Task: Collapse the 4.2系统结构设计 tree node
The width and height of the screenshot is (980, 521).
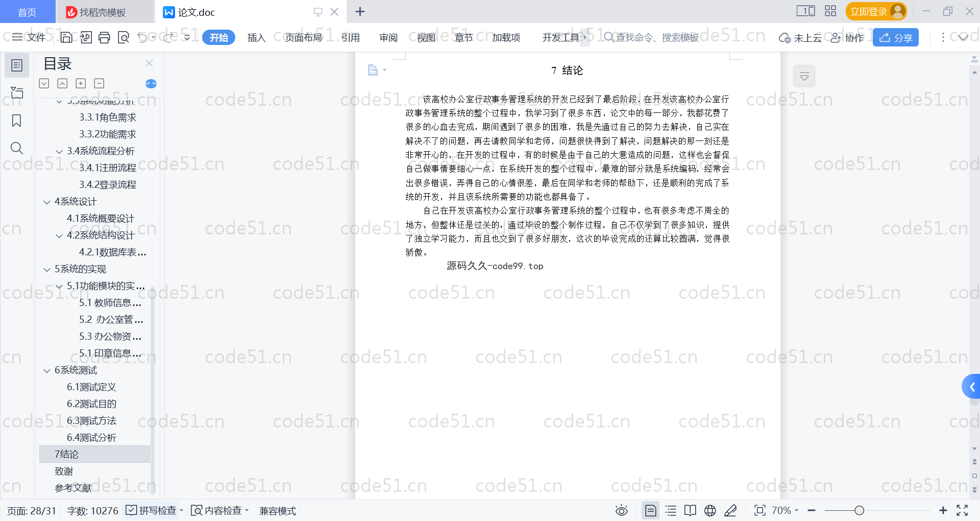Action: (x=59, y=235)
